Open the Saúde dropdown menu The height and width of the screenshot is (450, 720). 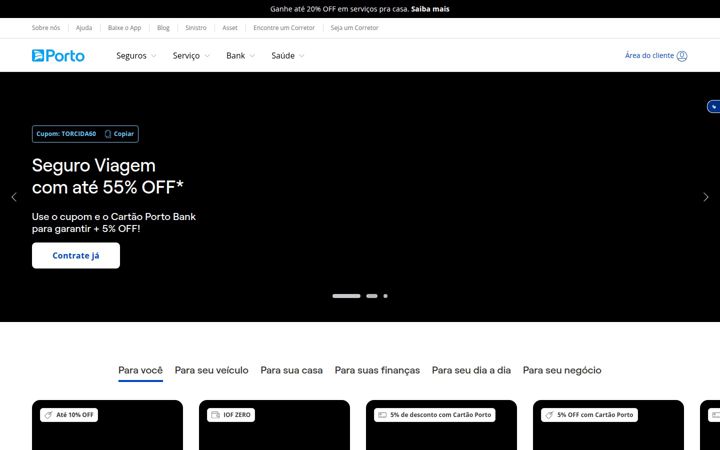click(x=288, y=56)
